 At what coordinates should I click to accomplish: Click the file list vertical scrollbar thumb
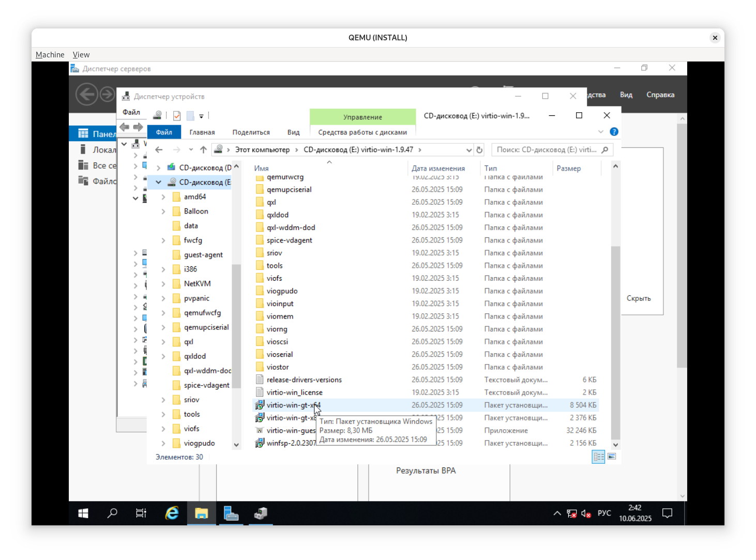pos(615,343)
